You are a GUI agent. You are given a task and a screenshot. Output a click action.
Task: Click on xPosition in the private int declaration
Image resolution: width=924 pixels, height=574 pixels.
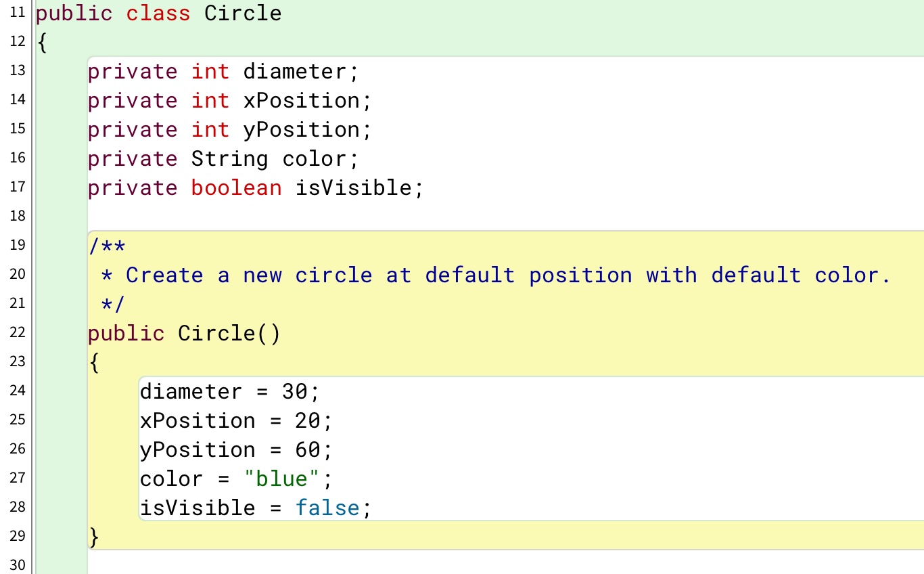point(301,101)
